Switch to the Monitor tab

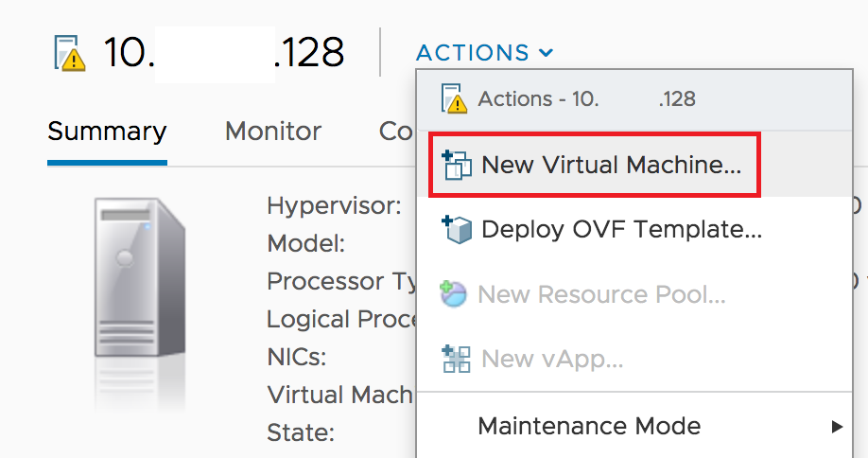pyautogui.click(x=273, y=132)
